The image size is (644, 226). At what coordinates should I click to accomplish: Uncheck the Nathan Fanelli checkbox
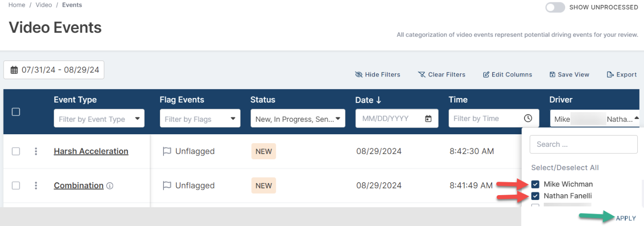pos(535,196)
